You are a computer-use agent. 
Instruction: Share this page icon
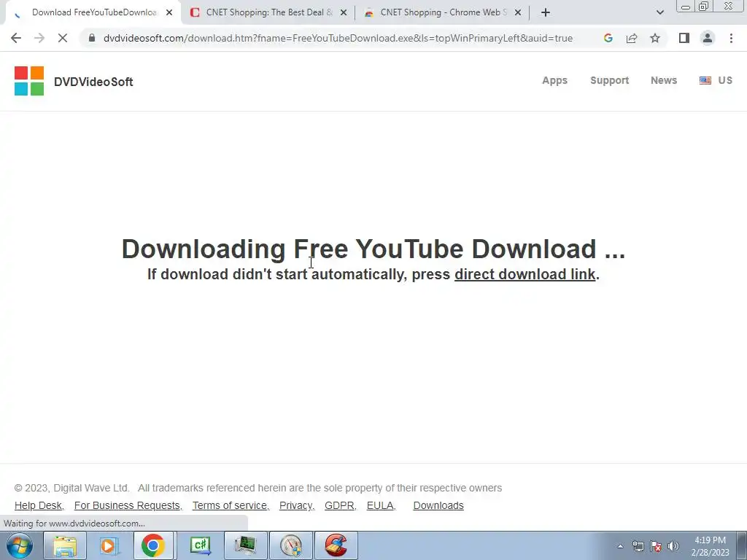(632, 38)
